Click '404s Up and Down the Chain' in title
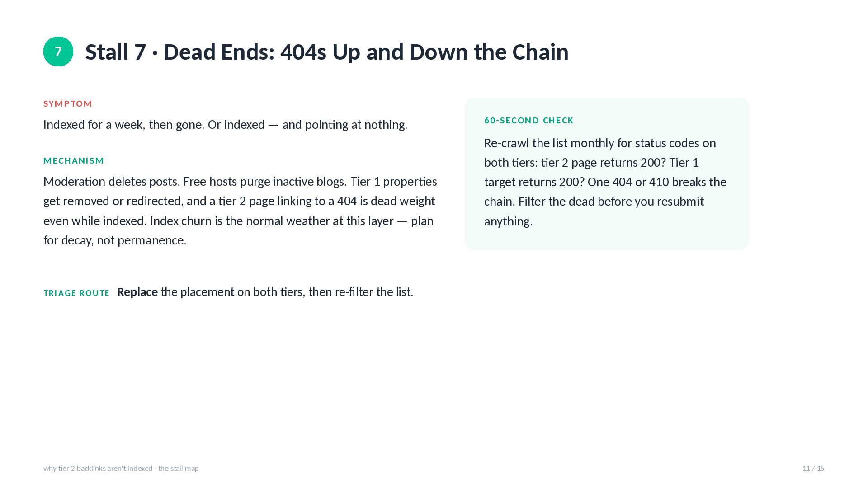Viewport: 868px width, 488px height. point(425,52)
